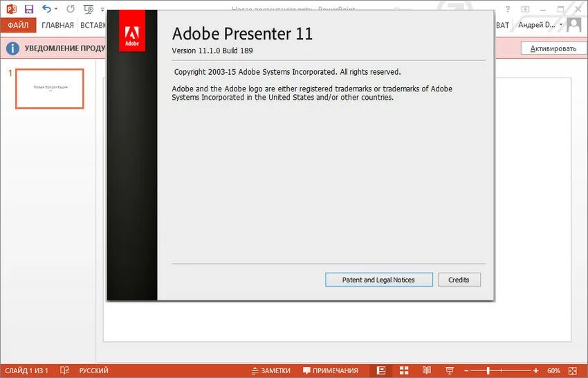Click the Adobe logo in the dialog
This screenshot has height=378, width=588.
(132, 30)
